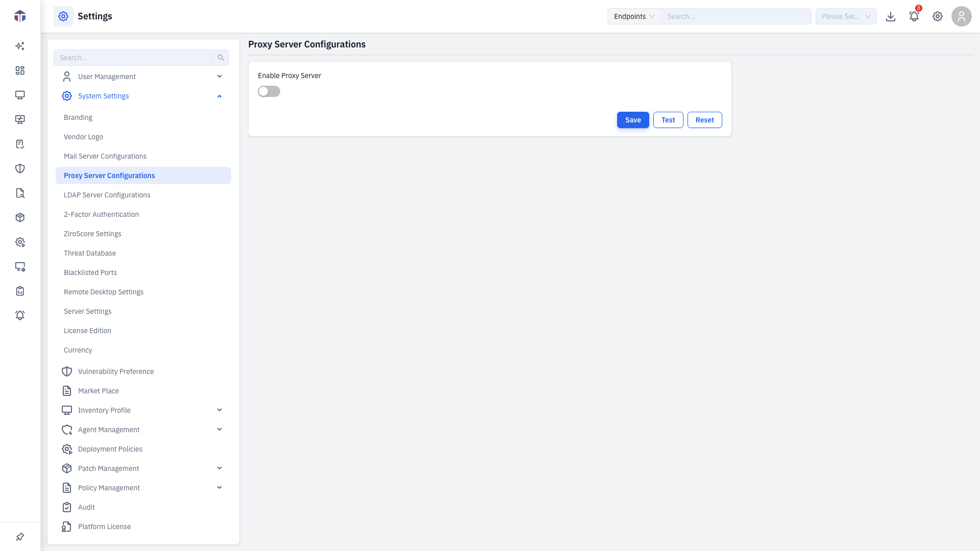Open the Please Select dropdown
980x551 pixels.
(846, 16)
